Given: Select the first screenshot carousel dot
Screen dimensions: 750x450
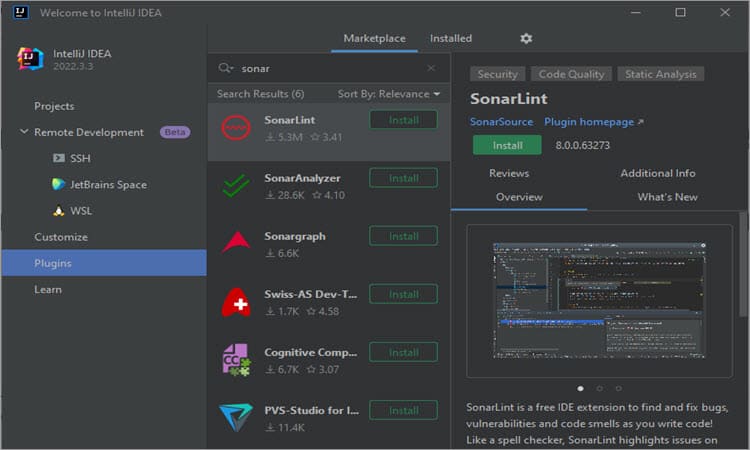Looking at the screenshot, I should click(x=581, y=388).
